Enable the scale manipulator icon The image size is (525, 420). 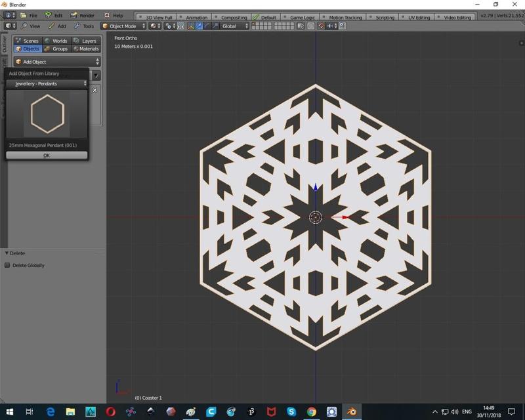point(215,26)
